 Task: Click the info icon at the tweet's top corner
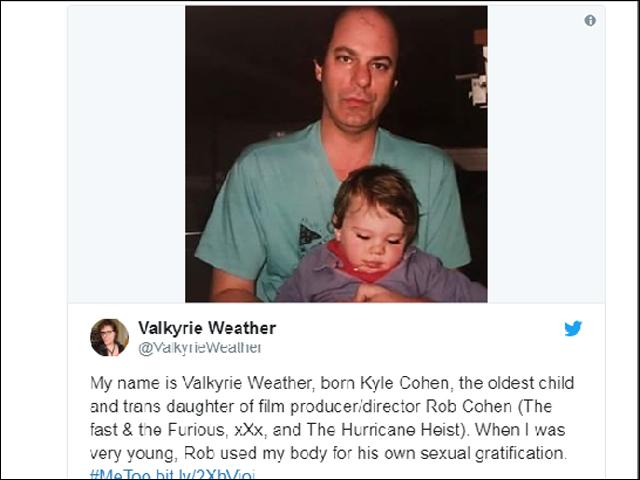point(590,20)
